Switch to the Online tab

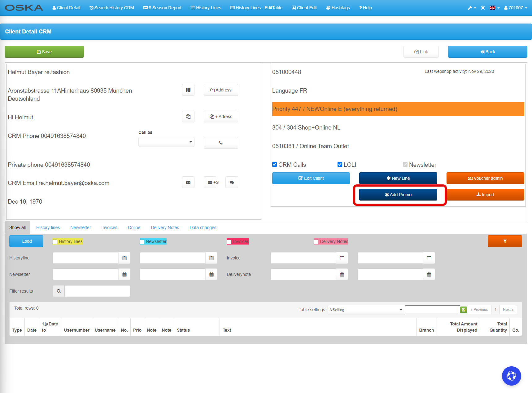coord(134,227)
